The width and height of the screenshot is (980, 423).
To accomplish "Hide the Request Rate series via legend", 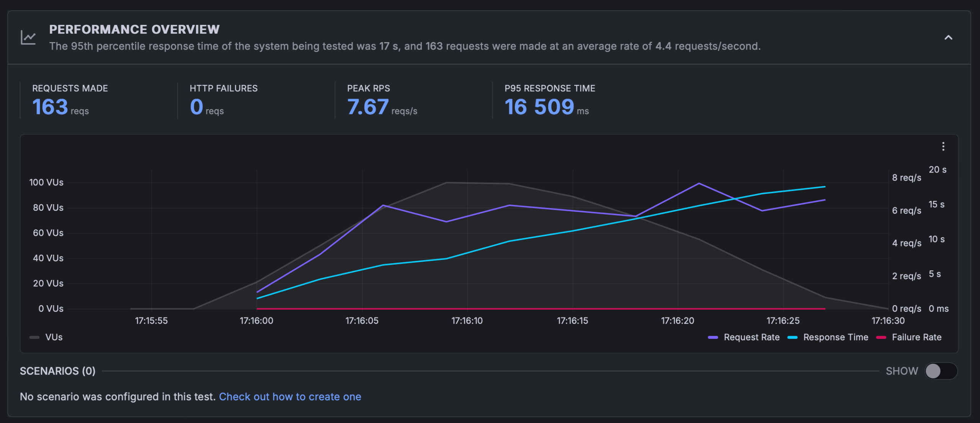I will [751, 337].
